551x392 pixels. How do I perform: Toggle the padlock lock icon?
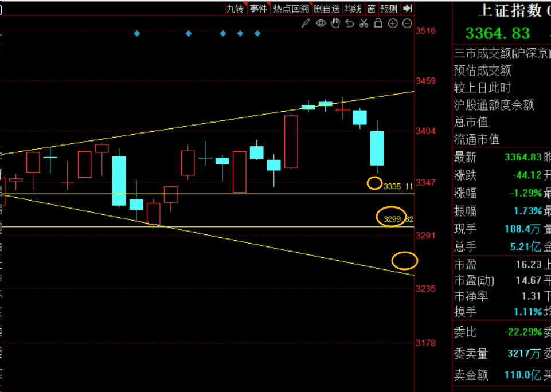(378, 23)
